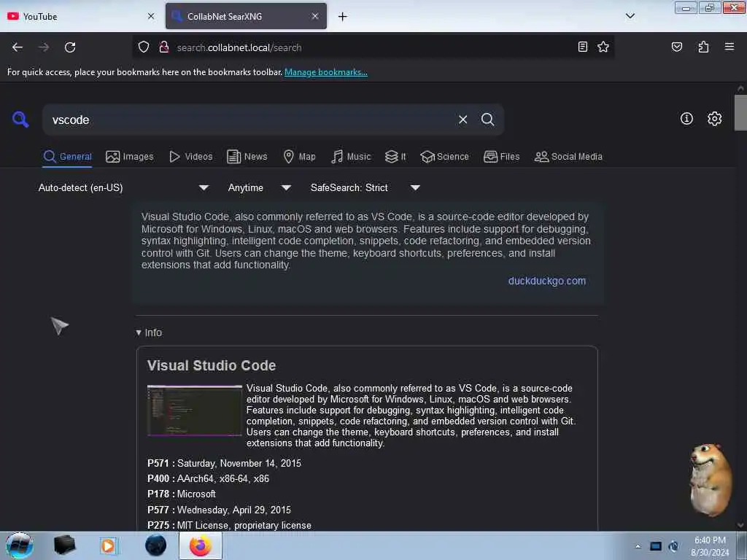Viewport: 747px width, 560px height.
Task: Open a new browser tab
Action: [x=343, y=17]
